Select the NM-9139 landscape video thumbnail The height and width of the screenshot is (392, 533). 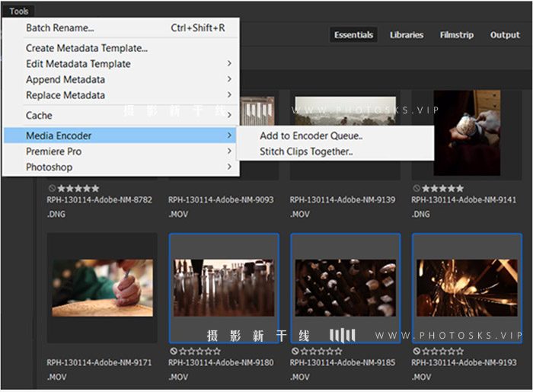click(346, 111)
